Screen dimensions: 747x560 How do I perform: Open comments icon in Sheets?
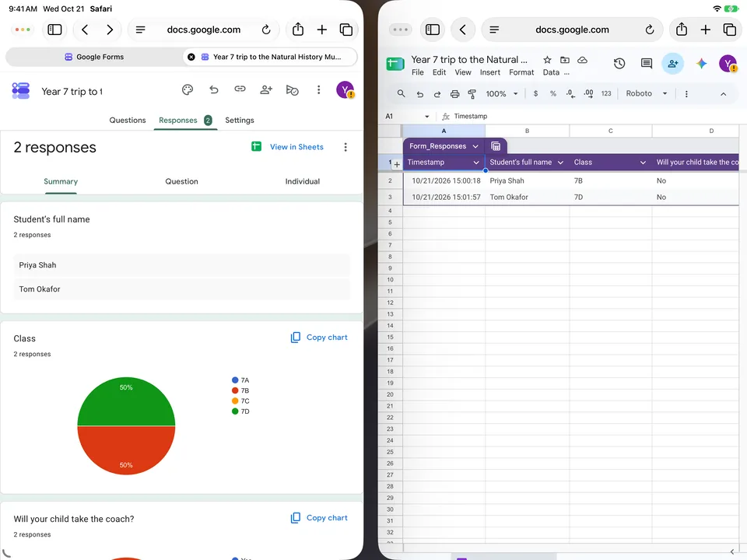[647, 63]
